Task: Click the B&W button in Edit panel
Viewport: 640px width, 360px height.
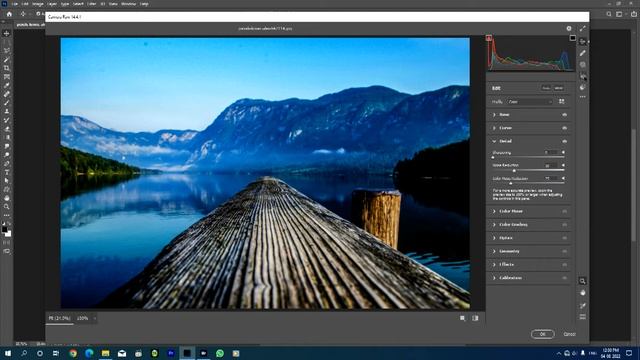Action: coord(559,88)
